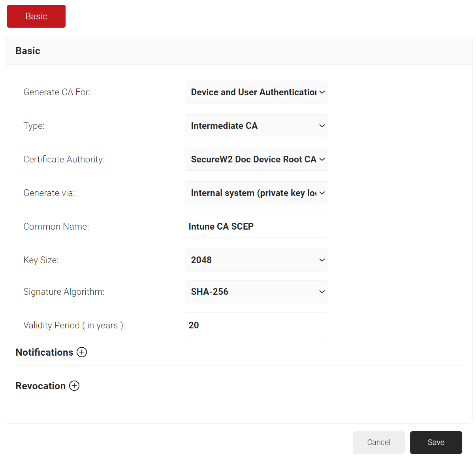Expand the Revocation section plus icon
The image size is (476, 458).
[74, 386]
